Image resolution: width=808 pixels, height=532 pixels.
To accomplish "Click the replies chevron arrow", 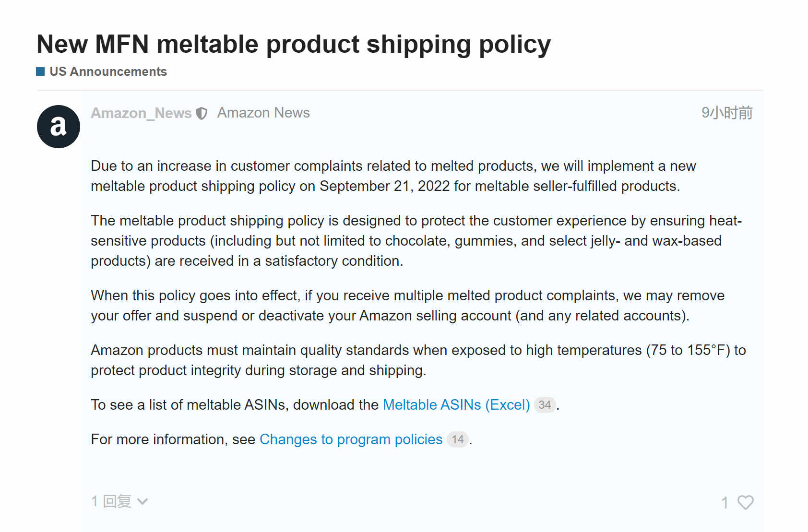I will [143, 502].
